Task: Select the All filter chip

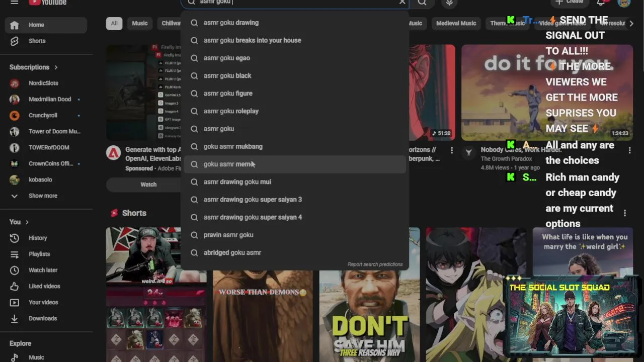Action: coord(114,23)
